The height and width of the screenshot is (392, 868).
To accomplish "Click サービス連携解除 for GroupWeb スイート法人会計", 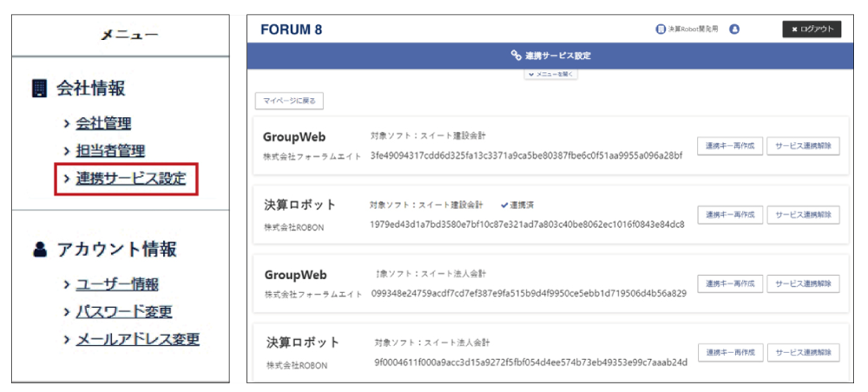I will click(x=803, y=284).
